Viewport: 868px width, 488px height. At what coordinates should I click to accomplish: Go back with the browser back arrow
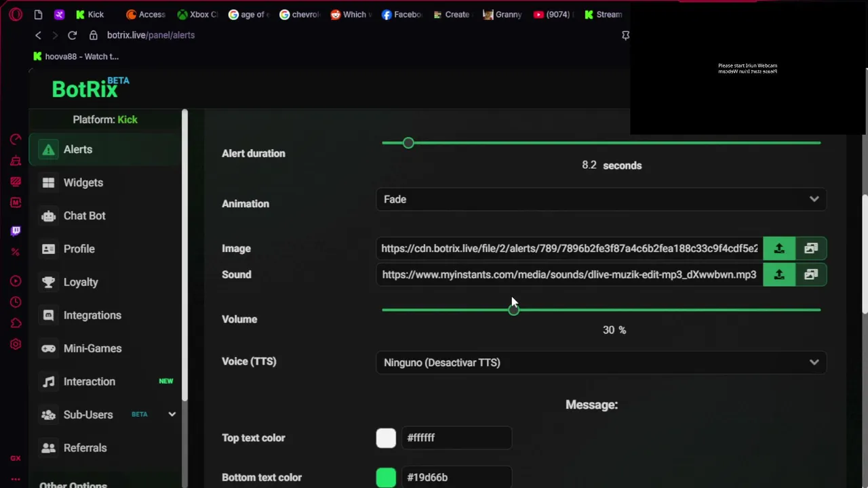pyautogui.click(x=38, y=35)
